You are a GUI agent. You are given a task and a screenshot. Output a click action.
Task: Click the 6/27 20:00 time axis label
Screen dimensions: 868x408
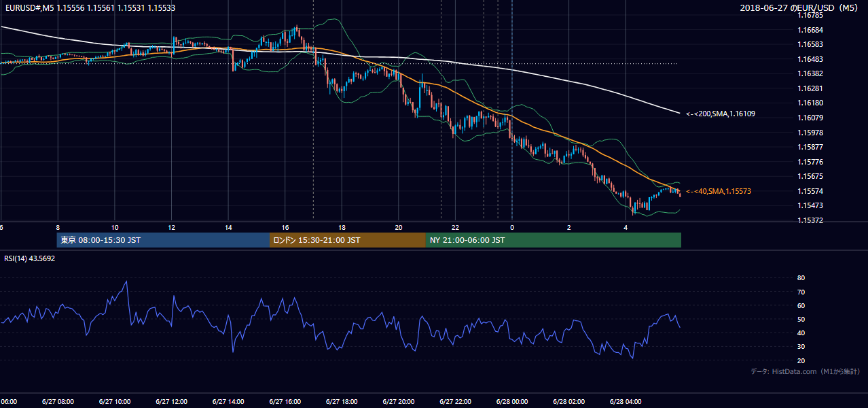click(399, 401)
